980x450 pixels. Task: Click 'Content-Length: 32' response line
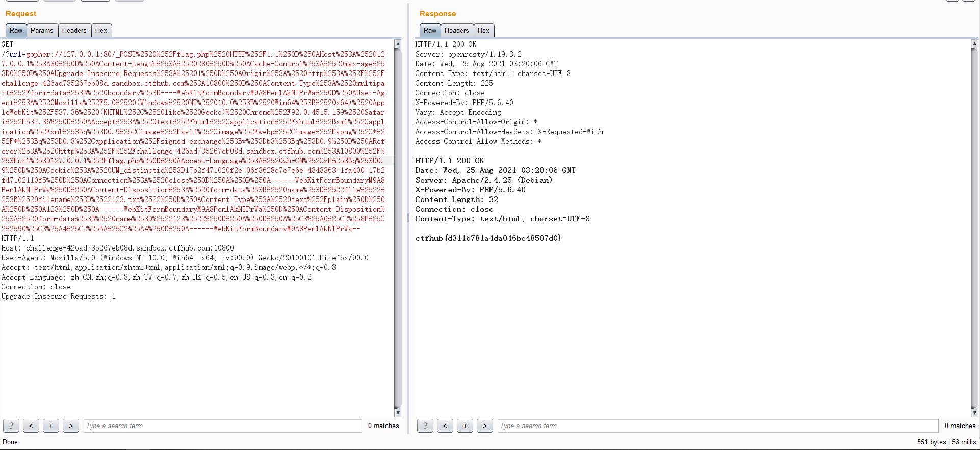(x=456, y=199)
